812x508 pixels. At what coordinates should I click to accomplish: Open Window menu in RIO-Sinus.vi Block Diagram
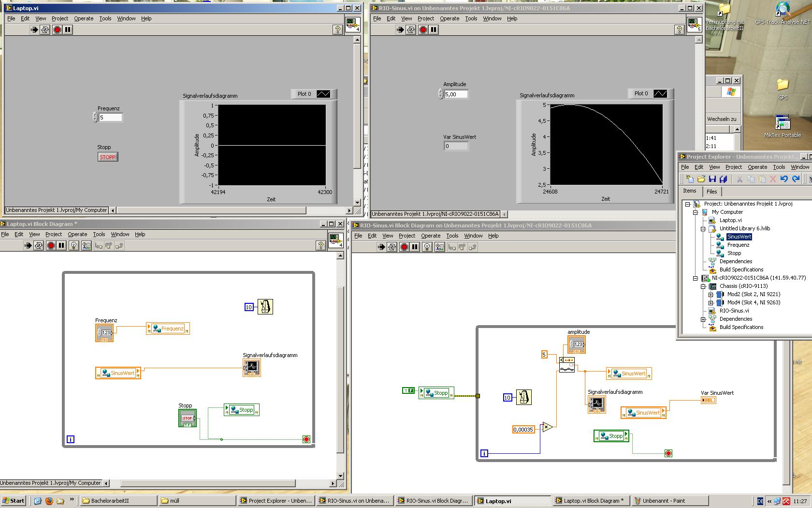(x=473, y=236)
